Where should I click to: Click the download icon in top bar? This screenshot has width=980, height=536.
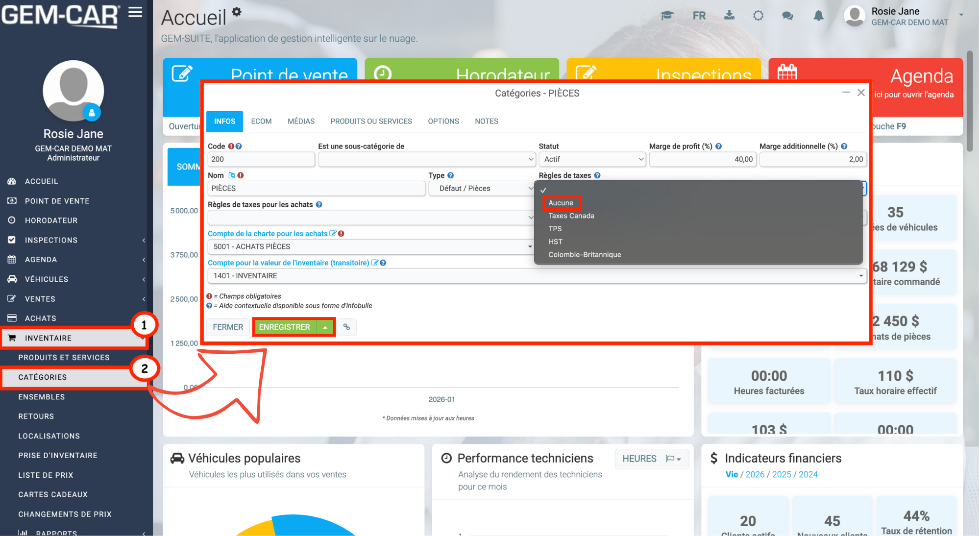729,16
